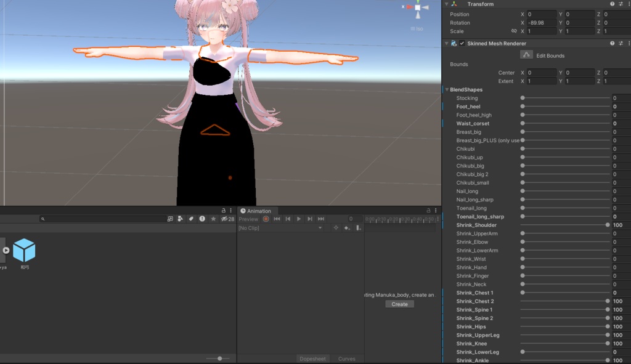
Task: Click the Shrink_Chest 2 blendshape label
Action: [475, 301]
